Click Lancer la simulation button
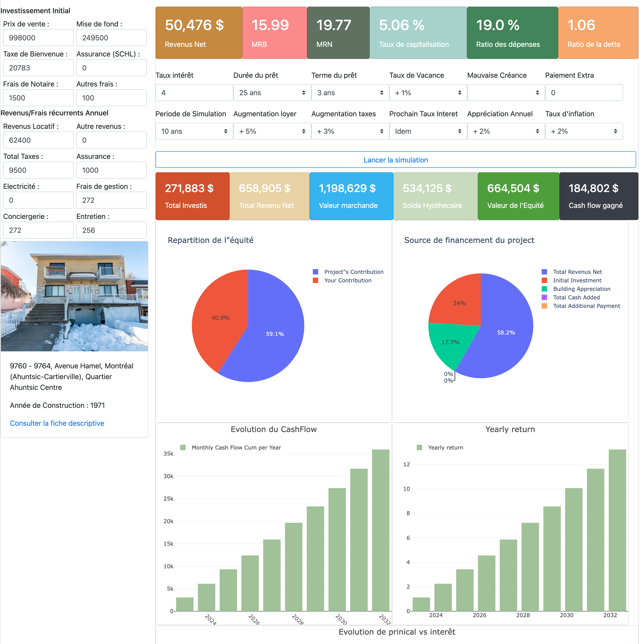This screenshot has width=644, height=644. [x=396, y=160]
